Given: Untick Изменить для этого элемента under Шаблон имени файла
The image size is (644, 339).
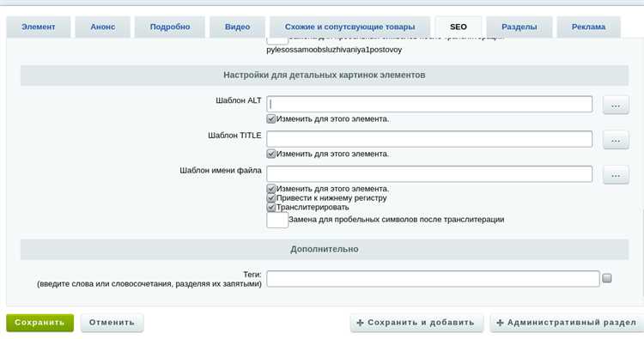Looking at the screenshot, I should [270, 189].
